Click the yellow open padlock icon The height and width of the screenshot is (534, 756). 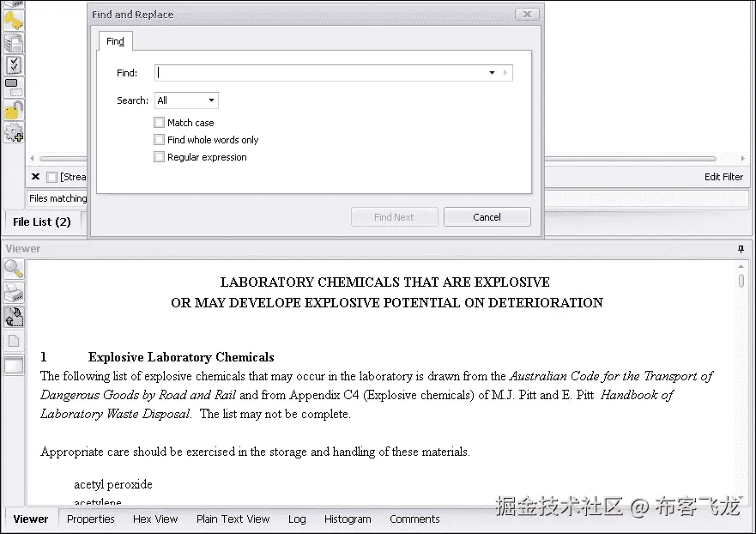tap(14, 110)
